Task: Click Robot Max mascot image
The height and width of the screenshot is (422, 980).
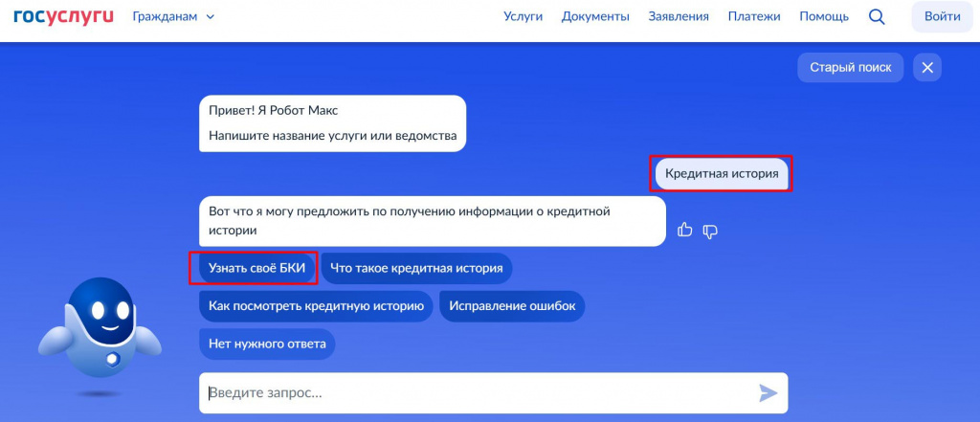Action: (x=100, y=338)
